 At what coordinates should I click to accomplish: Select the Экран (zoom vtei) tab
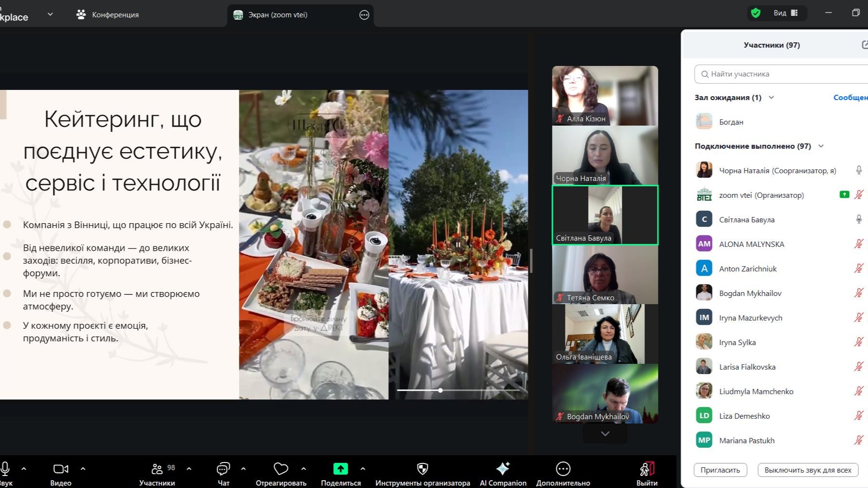click(277, 15)
